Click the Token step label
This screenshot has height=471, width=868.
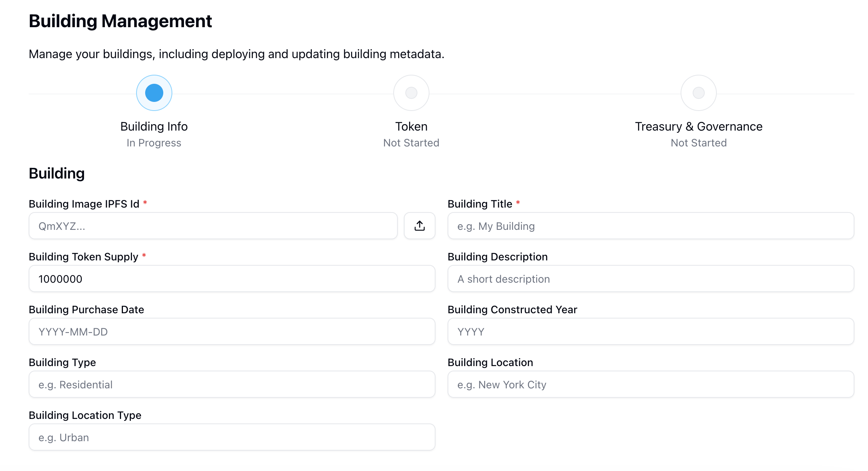(411, 126)
